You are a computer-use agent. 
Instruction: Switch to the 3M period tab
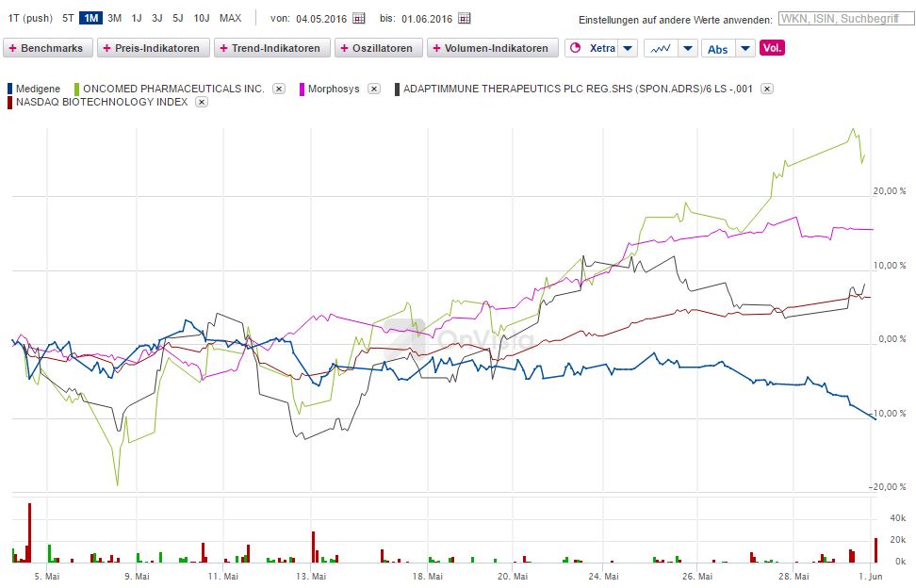(x=113, y=17)
